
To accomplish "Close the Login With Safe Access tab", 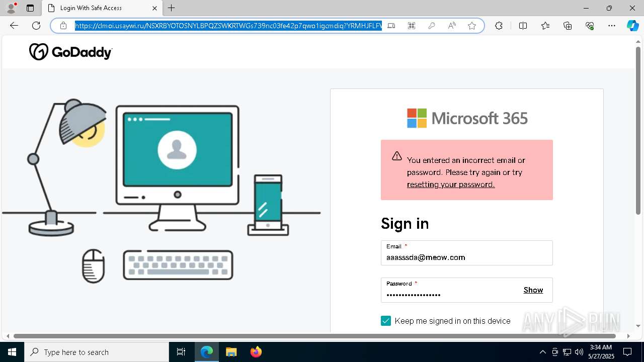I will 154,8.
